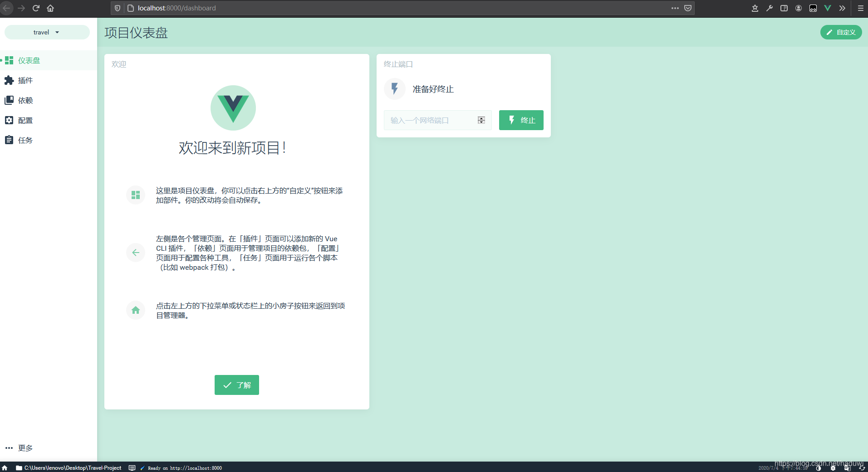The image size is (868, 472).
Task: Click the port number spinner arrows
Action: point(481,120)
